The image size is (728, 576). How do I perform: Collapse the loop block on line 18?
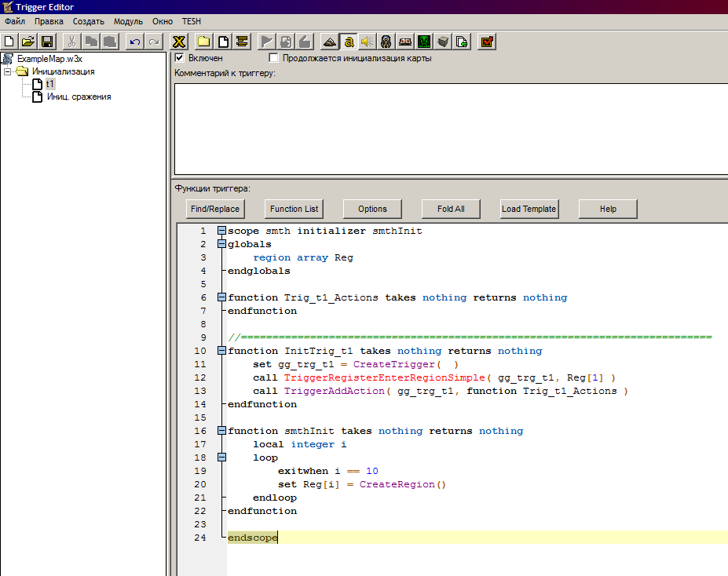pos(221,458)
